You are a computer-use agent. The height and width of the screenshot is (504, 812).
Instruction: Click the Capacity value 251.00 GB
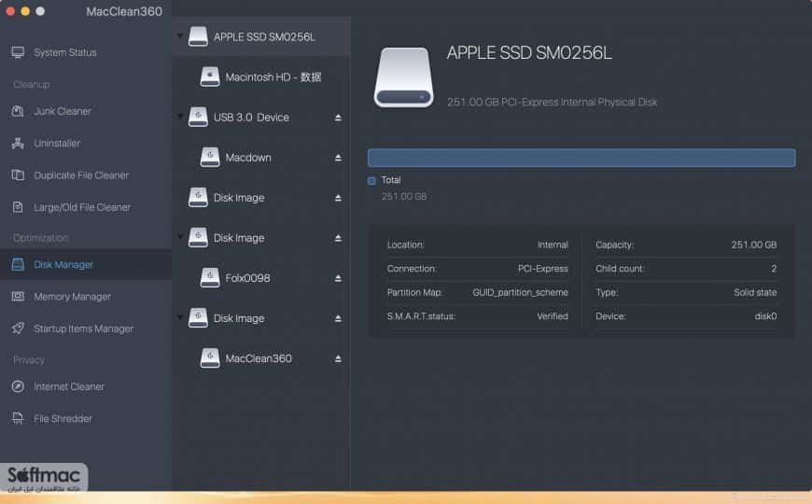[753, 245]
